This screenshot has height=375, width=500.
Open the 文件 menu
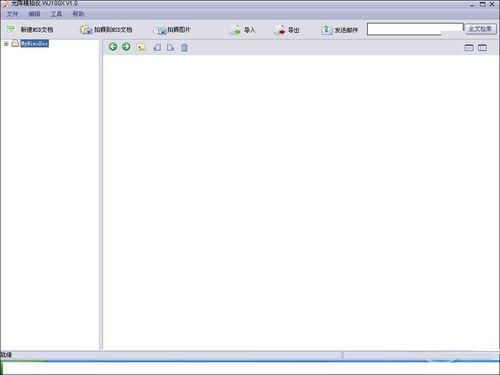(x=12, y=14)
